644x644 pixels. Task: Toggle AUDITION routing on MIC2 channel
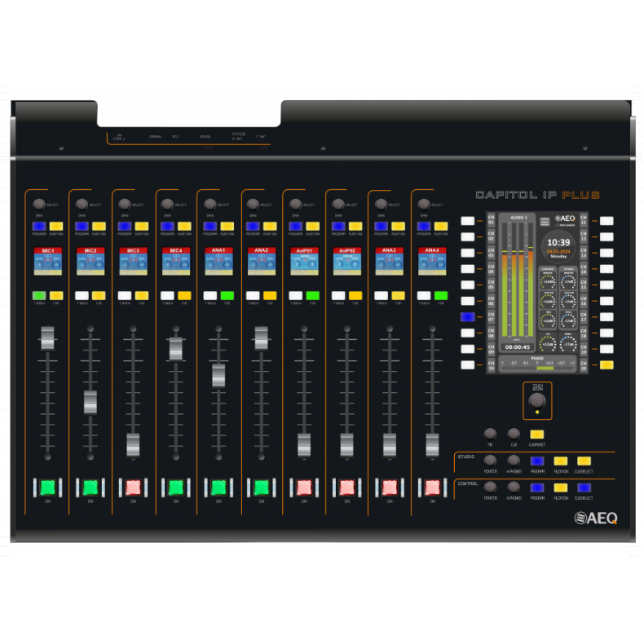[x=99, y=227]
